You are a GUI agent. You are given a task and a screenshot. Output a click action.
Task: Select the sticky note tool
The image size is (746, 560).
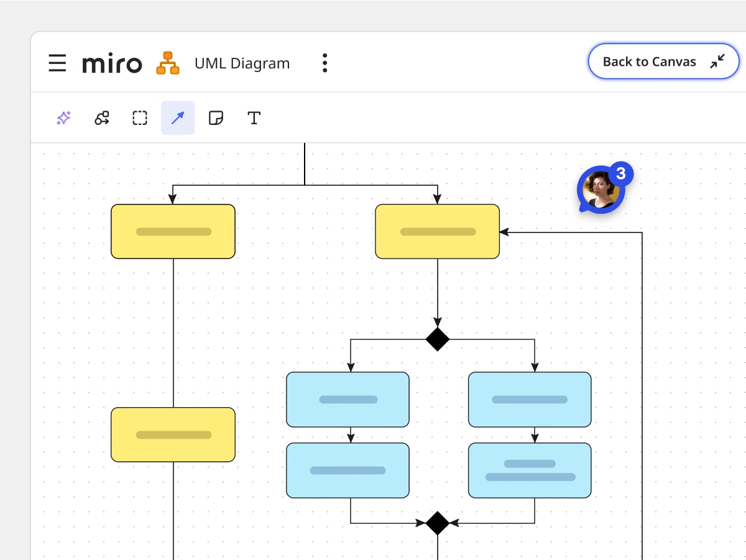click(x=216, y=118)
